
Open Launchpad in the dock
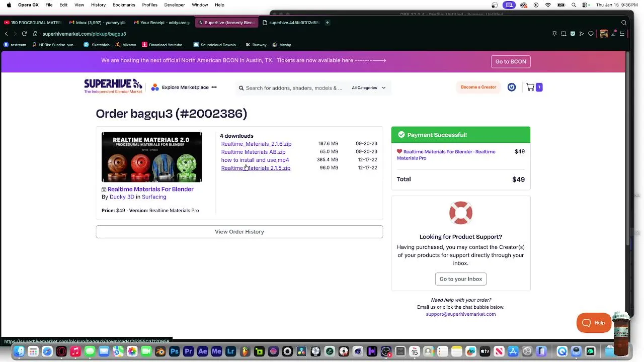tap(33, 351)
